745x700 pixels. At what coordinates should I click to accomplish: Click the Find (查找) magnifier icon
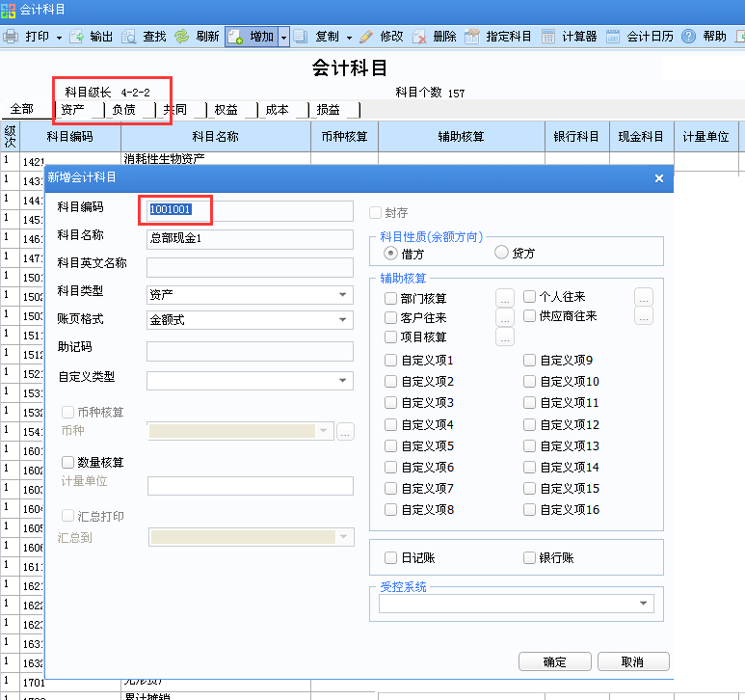click(129, 37)
